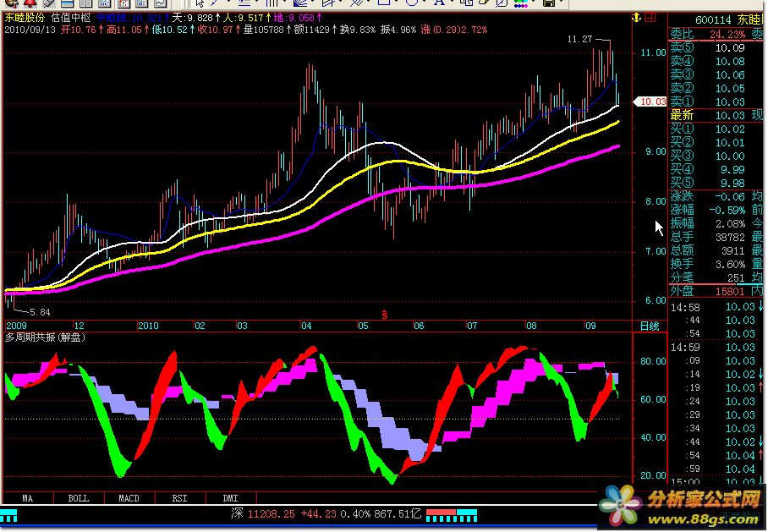Click the 11.27 high price marker
This screenshot has height=532, width=768.
tap(580, 39)
